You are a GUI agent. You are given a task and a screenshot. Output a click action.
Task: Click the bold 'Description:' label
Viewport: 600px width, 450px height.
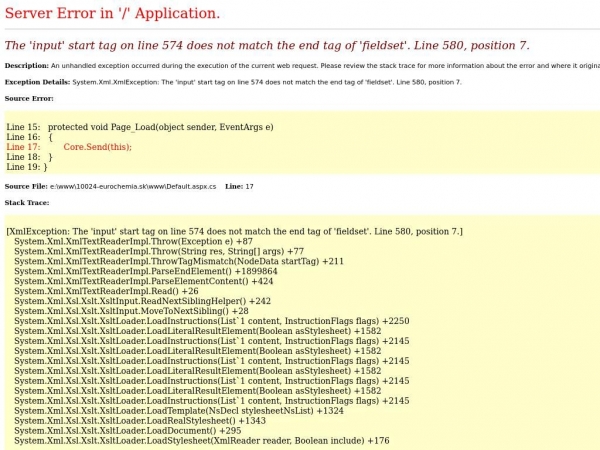click(x=26, y=65)
